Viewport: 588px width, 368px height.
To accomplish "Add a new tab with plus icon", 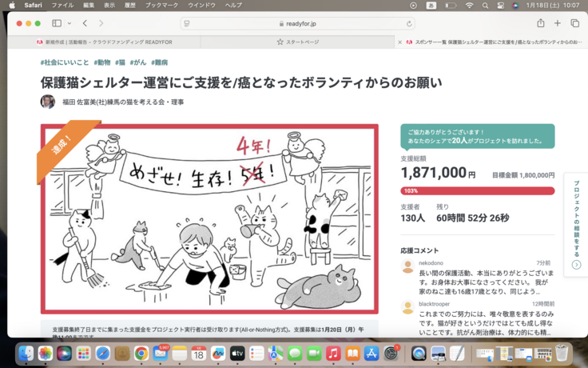I will pyautogui.click(x=558, y=24).
